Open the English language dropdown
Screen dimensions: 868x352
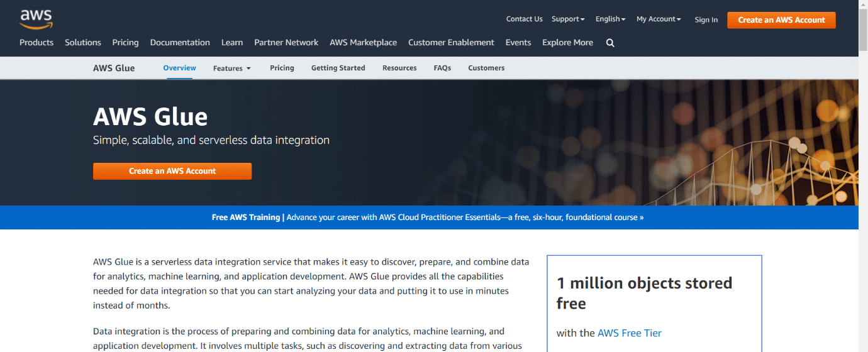(610, 19)
